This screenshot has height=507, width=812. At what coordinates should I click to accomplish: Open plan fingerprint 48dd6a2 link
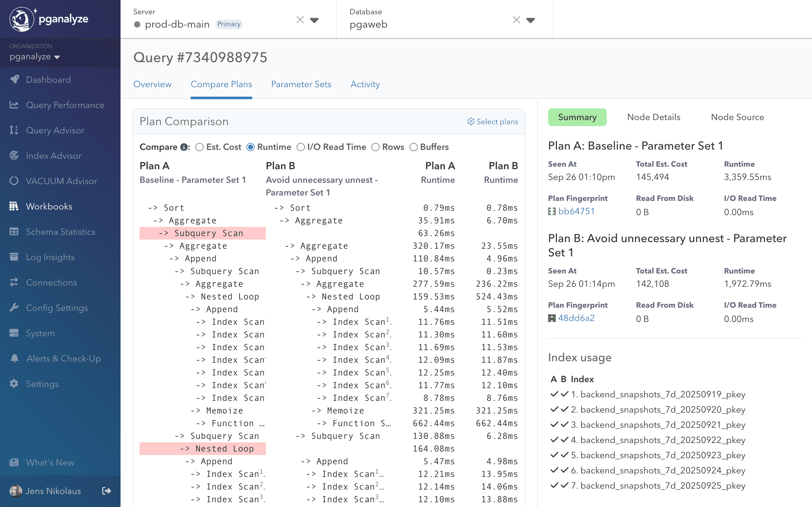[576, 318]
